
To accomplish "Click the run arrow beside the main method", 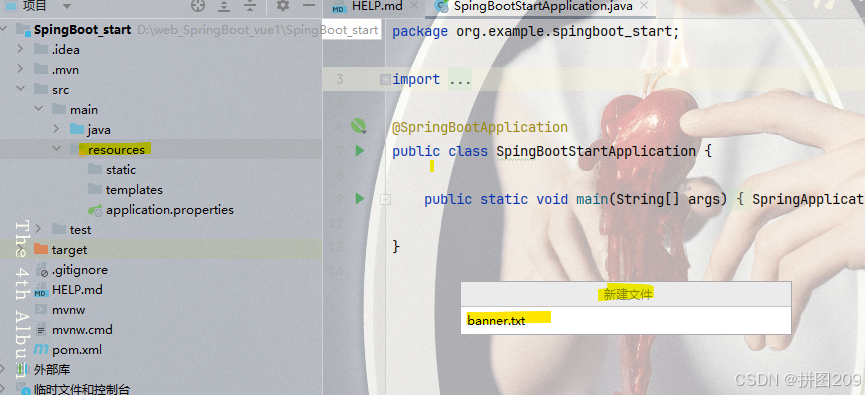I will [x=360, y=198].
